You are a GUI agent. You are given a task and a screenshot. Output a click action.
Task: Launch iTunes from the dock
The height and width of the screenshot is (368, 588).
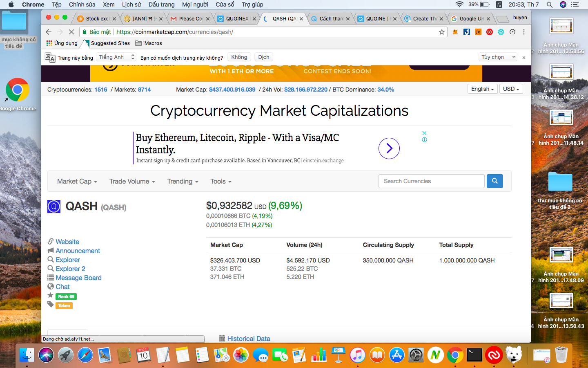(358, 355)
